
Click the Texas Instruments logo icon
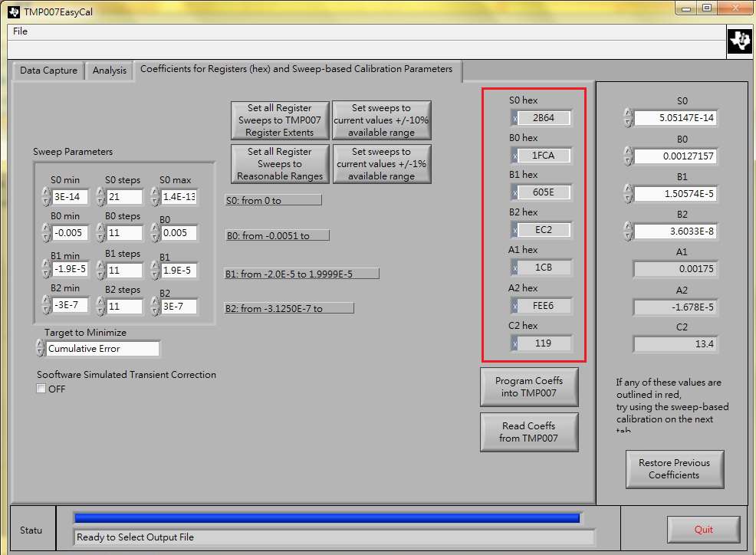click(740, 41)
